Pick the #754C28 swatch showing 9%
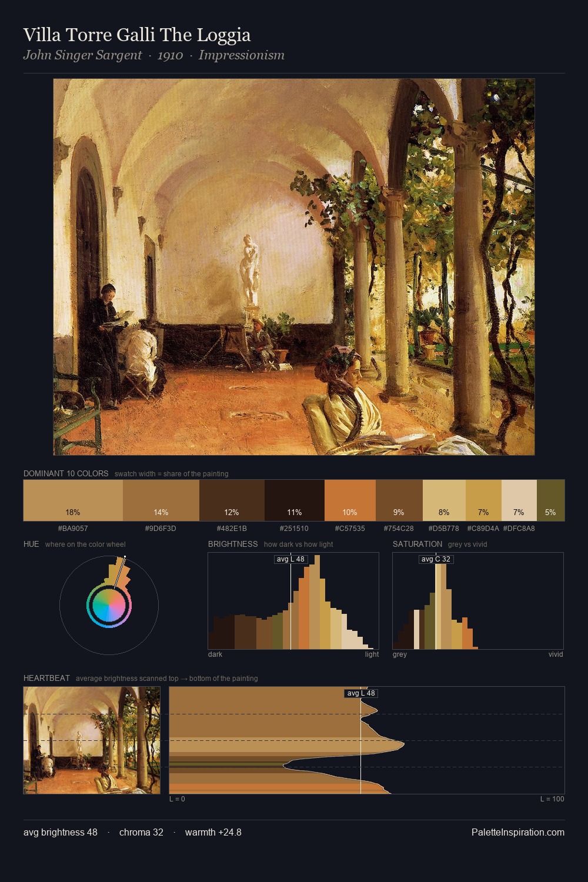The height and width of the screenshot is (882, 588). pyautogui.click(x=399, y=500)
